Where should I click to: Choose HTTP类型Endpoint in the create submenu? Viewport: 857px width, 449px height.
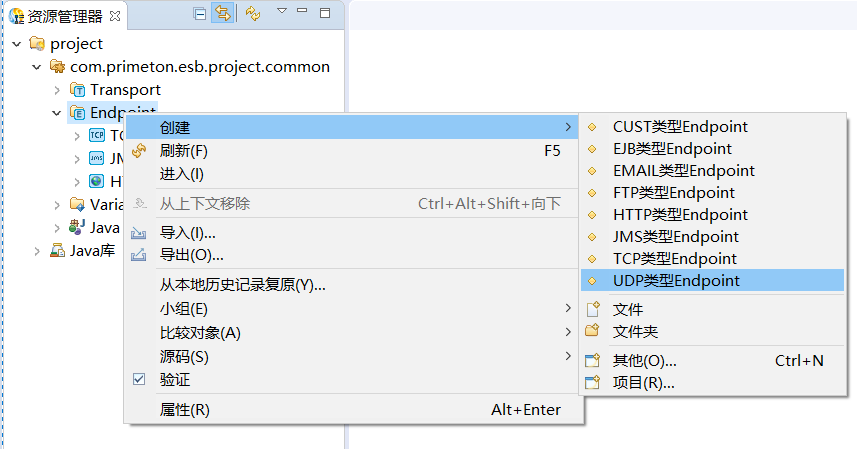[680, 215]
